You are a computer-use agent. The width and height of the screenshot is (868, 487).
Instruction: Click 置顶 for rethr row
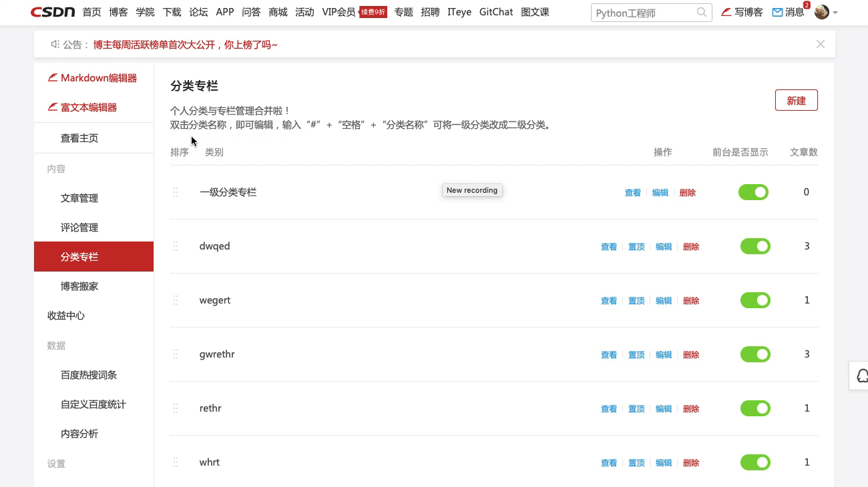(636, 409)
